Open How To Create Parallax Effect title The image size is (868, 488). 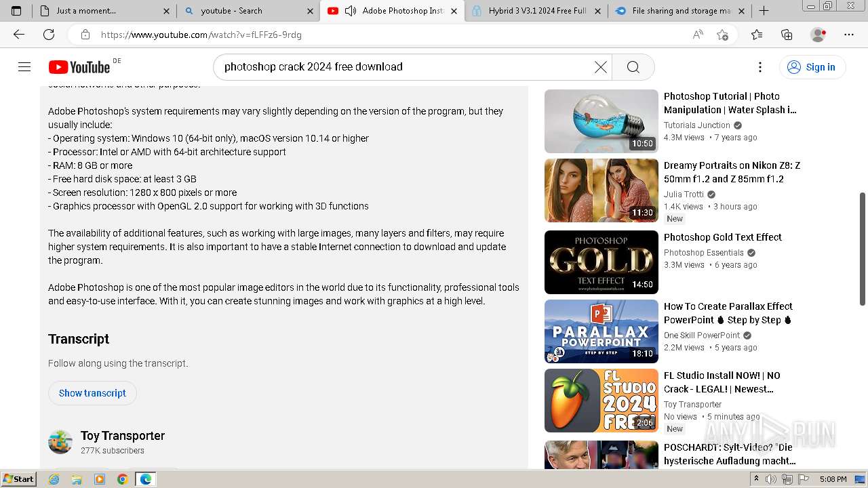point(728,313)
